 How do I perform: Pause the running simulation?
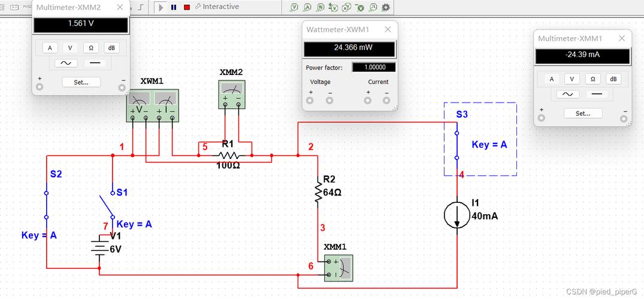pos(174,7)
